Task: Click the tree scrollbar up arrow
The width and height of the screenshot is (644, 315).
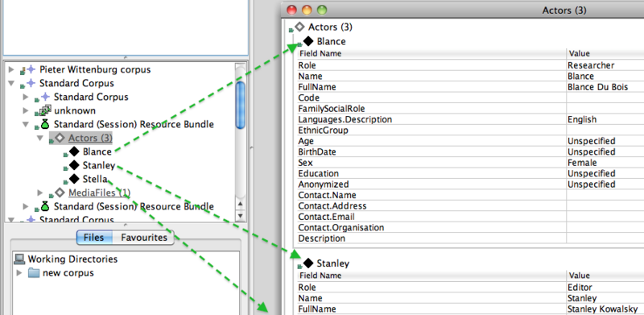Action: (240, 204)
